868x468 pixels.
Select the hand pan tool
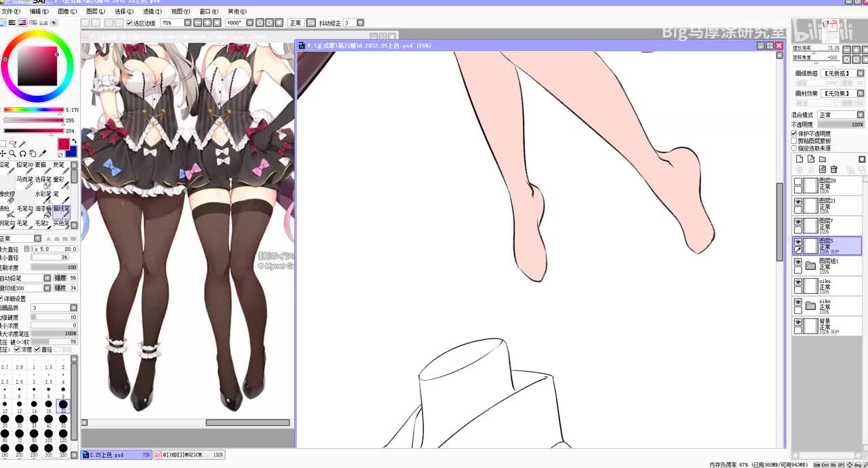33,154
